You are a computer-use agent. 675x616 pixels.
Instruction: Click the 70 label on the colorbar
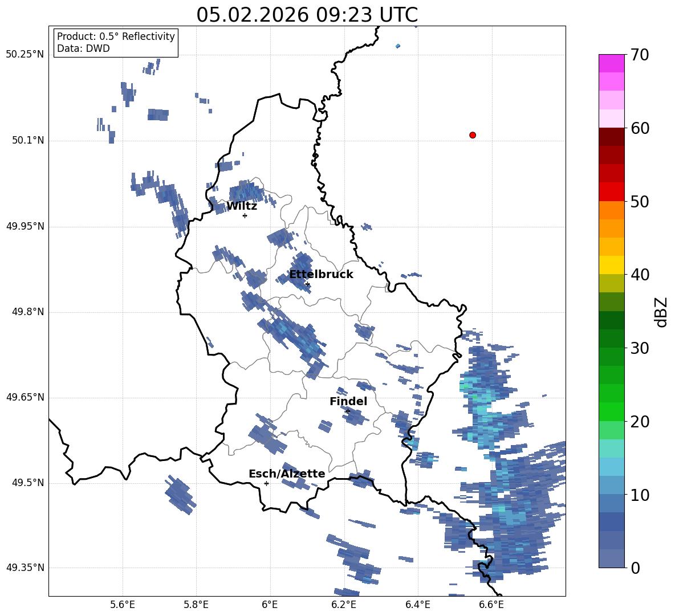[x=640, y=55]
